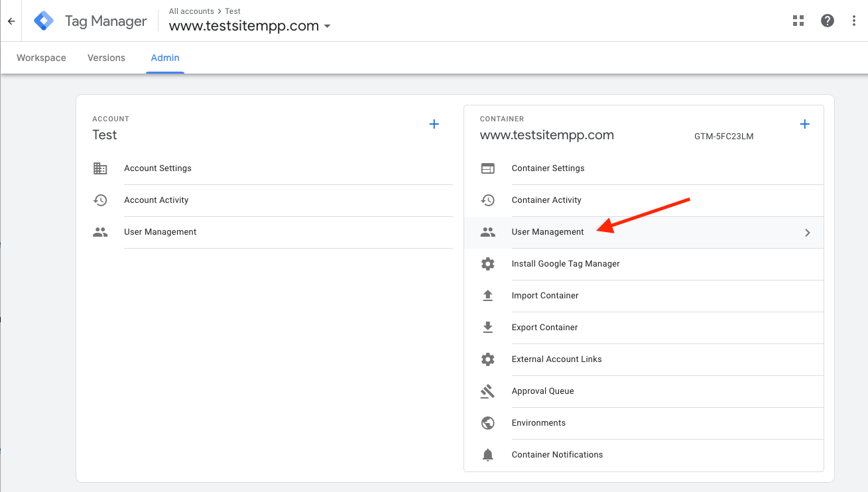Click the Container Settings window icon
868x492 pixels.
coord(488,168)
